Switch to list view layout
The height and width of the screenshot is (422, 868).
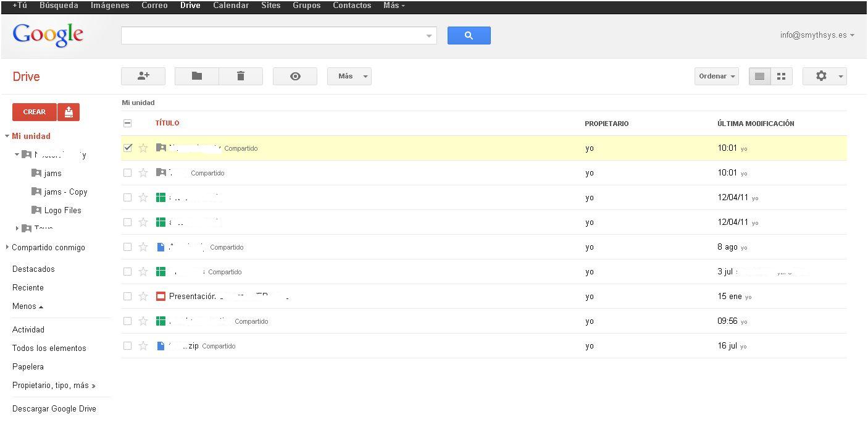[x=759, y=76]
